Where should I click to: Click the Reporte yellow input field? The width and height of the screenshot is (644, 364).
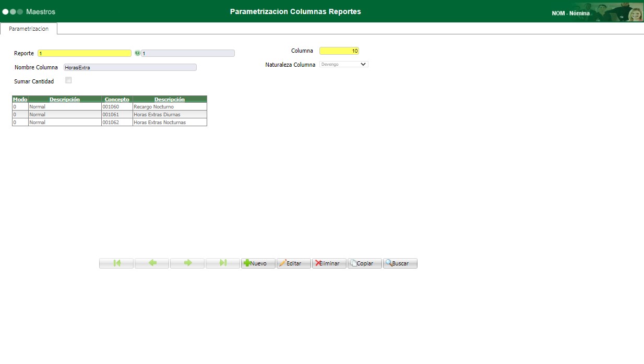pos(85,53)
